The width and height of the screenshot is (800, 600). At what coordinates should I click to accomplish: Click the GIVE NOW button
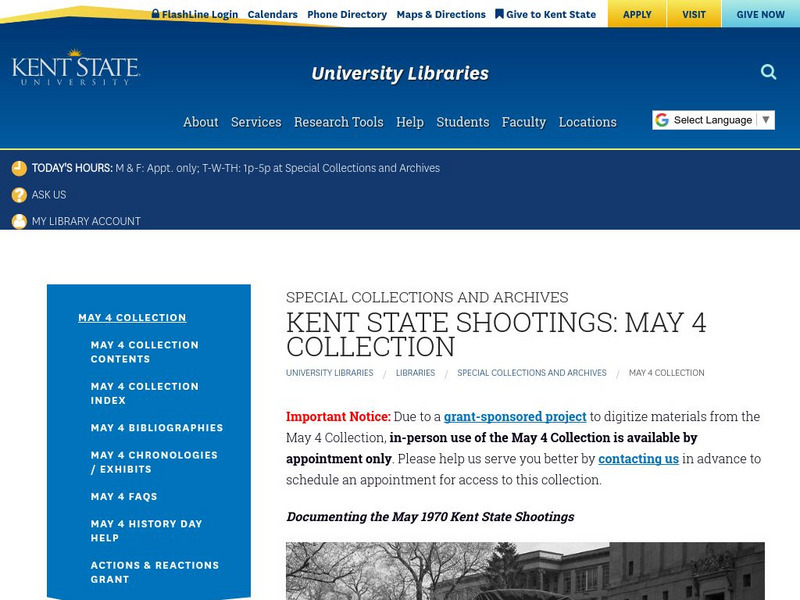point(760,14)
